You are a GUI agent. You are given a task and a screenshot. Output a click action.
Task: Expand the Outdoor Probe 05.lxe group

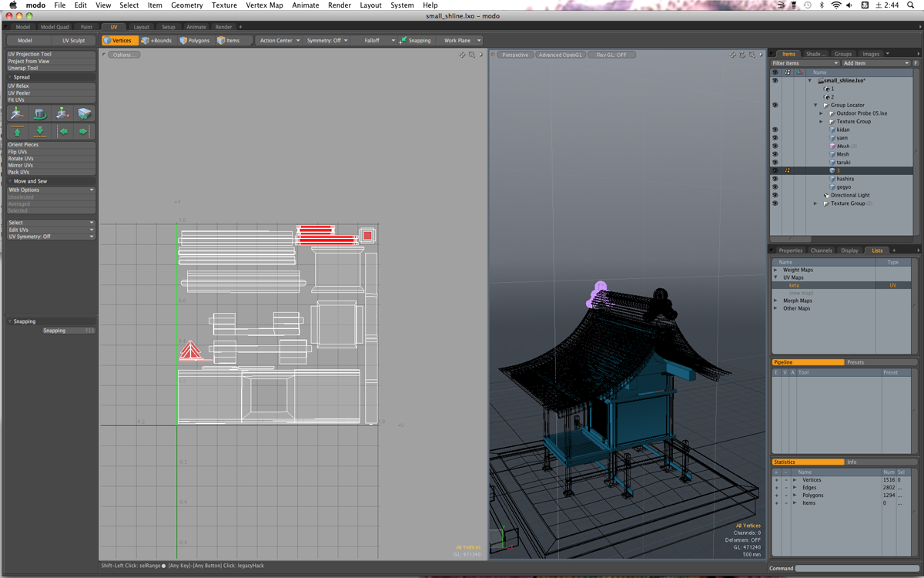822,113
